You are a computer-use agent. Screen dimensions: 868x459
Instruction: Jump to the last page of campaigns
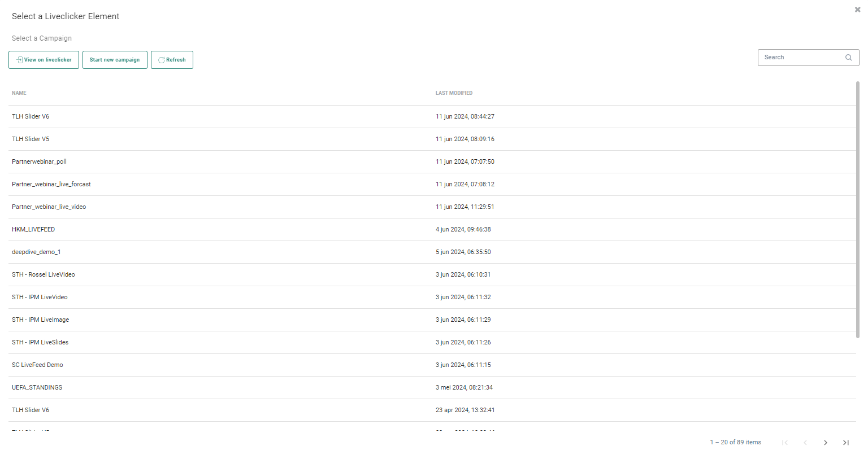pos(846,443)
